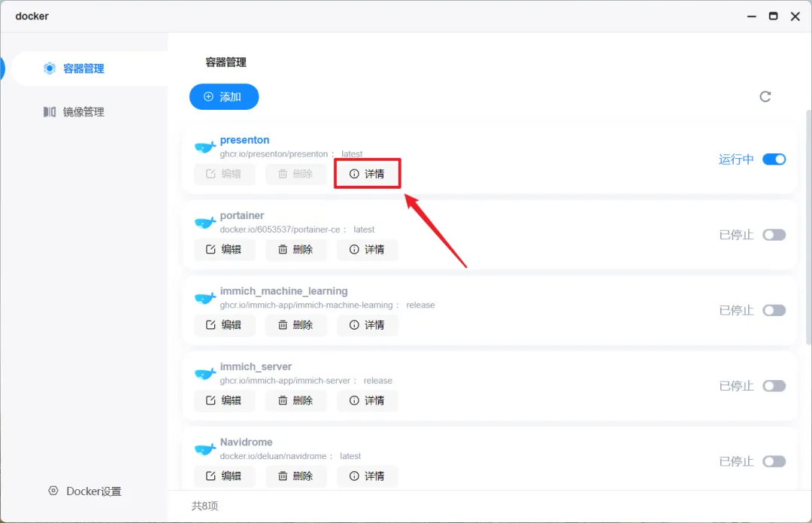Delete the immich_server container
This screenshot has height=523, width=812.
[295, 400]
